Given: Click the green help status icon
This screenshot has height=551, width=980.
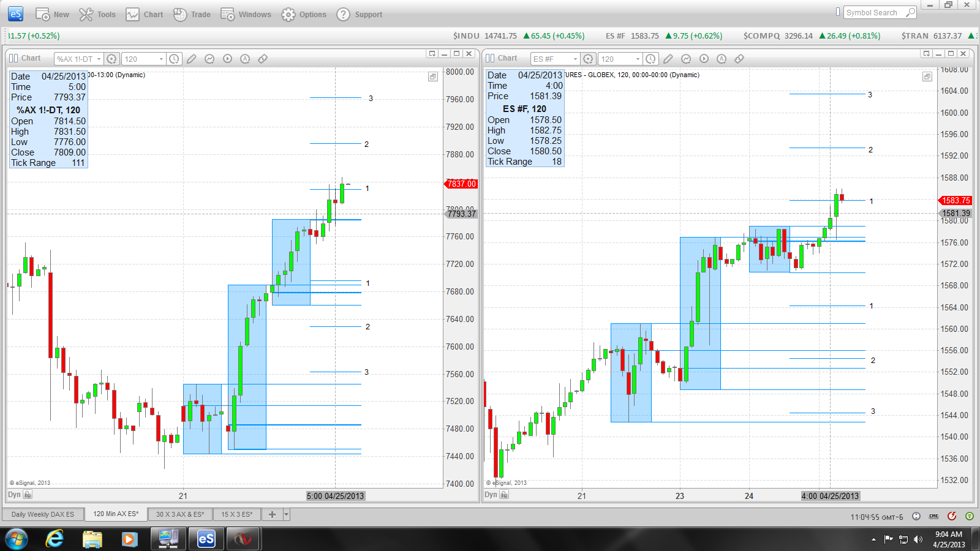Looking at the screenshot, I should click(970, 516).
